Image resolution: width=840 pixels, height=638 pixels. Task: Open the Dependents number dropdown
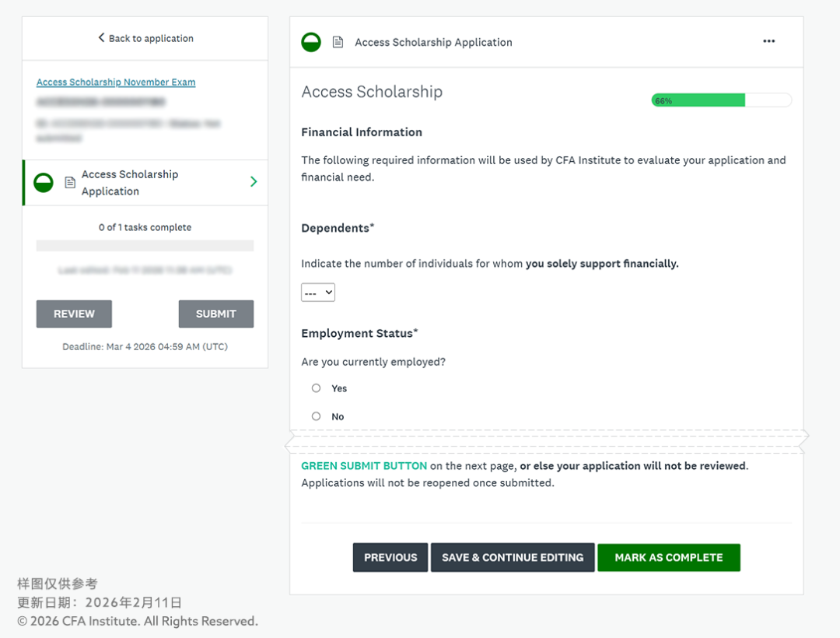click(318, 293)
